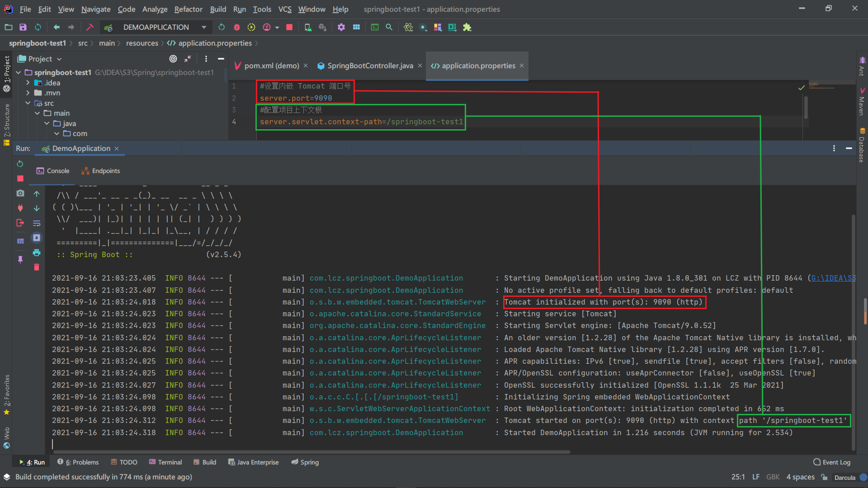Toggle the Maven tool window
Viewport: 868px width, 488px height.
(x=862, y=102)
